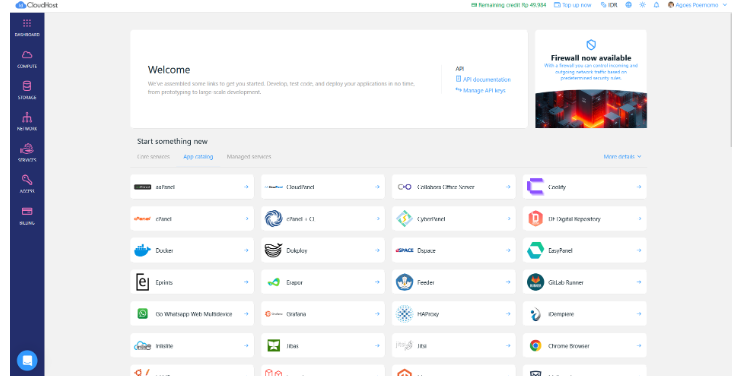735x380 pixels.
Task: Open the Firewall now available banner image
Action: pos(591,109)
